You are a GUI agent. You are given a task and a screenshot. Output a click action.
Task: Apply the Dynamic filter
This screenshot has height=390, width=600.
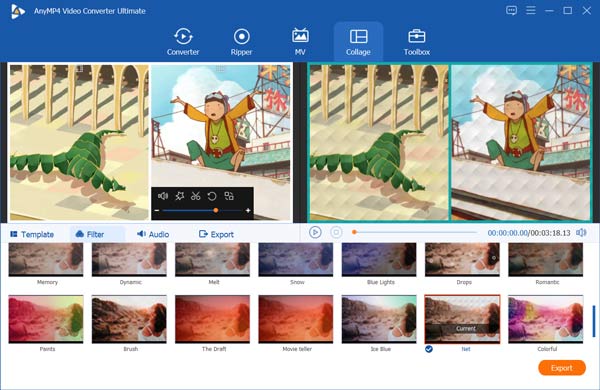coord(129,259)
